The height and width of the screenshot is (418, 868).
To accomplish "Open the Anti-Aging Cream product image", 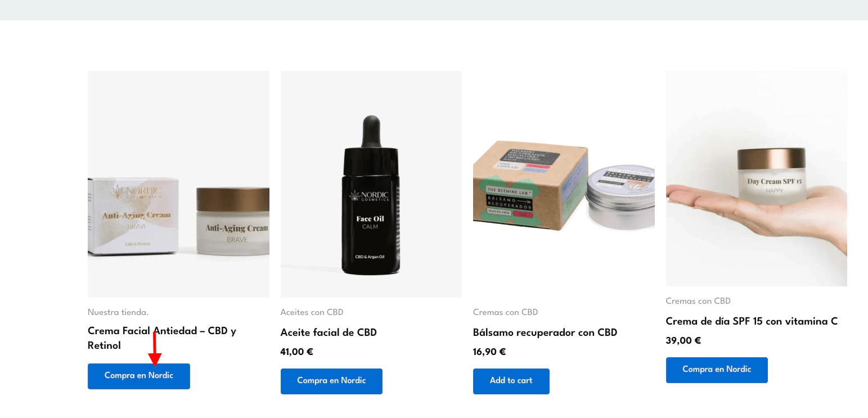I will (178, 184).
